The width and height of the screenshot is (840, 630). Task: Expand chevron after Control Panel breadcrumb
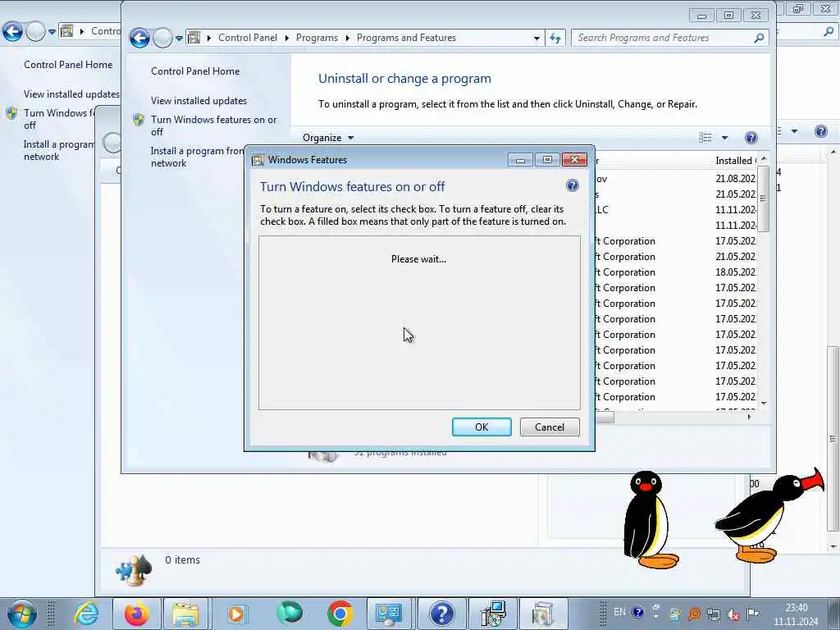(x=286, y=38)
